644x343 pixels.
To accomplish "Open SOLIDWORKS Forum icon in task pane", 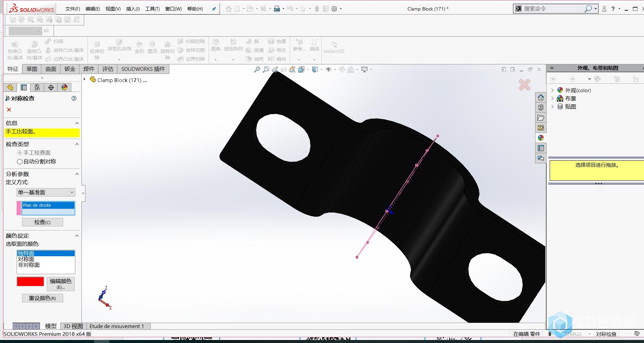I will [541, 158].
